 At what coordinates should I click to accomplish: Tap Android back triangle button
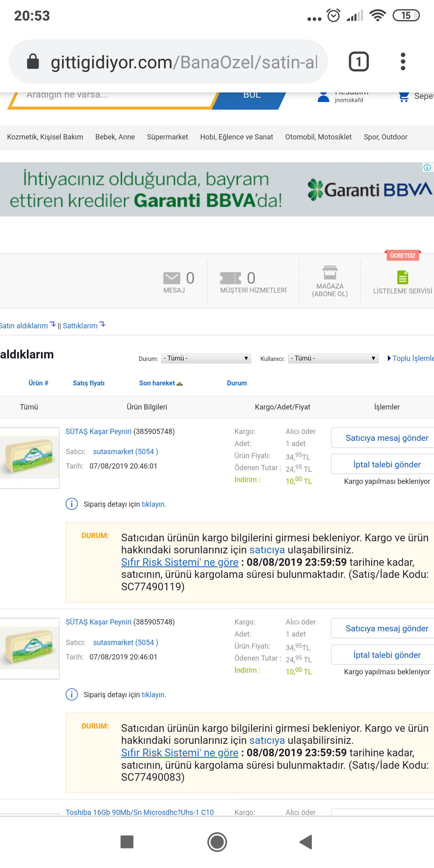pos(306,841)
